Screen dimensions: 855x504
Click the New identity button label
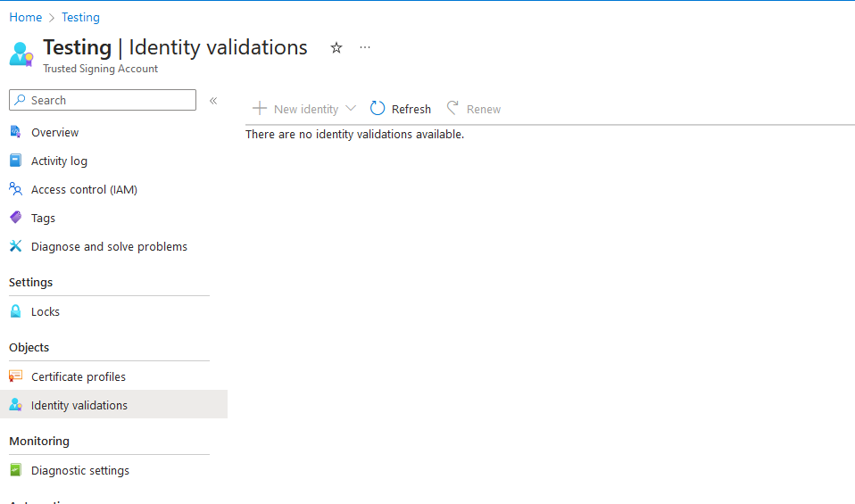[306, 109]
